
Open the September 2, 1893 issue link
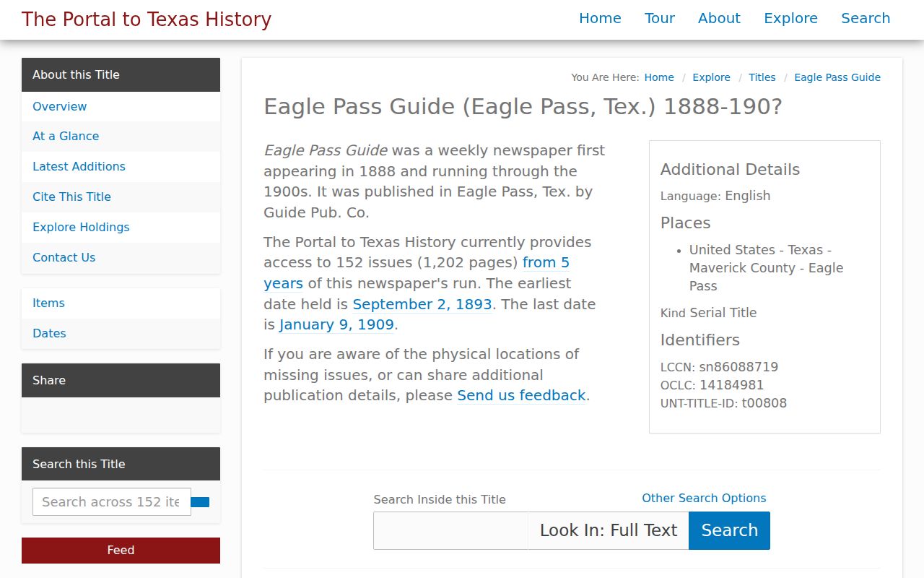coord(422,304)
